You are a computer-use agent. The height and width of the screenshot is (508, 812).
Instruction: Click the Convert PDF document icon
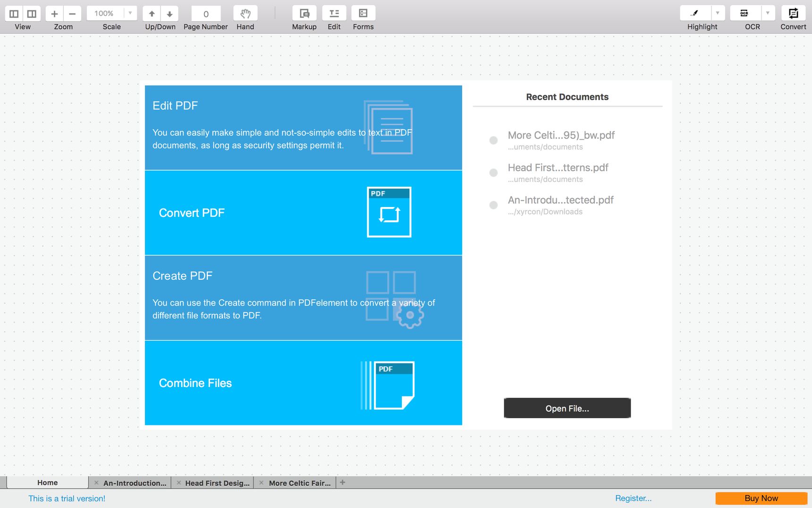pos(389,212)
